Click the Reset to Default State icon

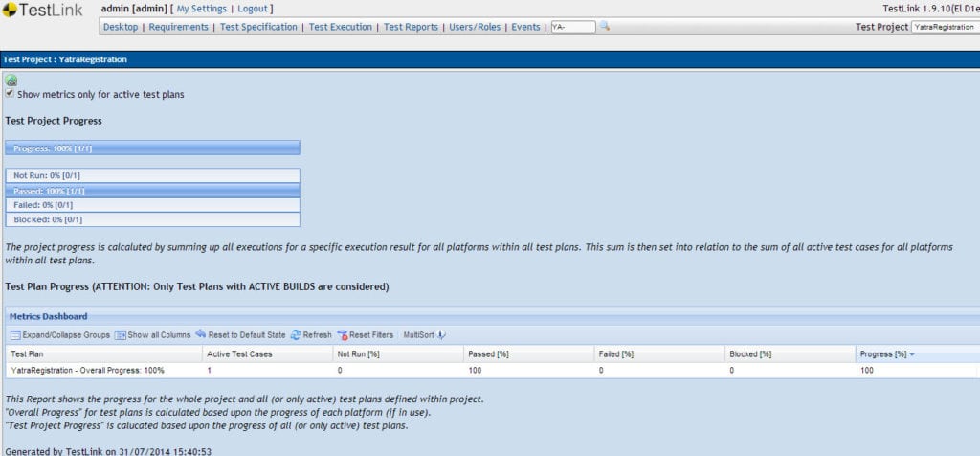pos(200,334)
